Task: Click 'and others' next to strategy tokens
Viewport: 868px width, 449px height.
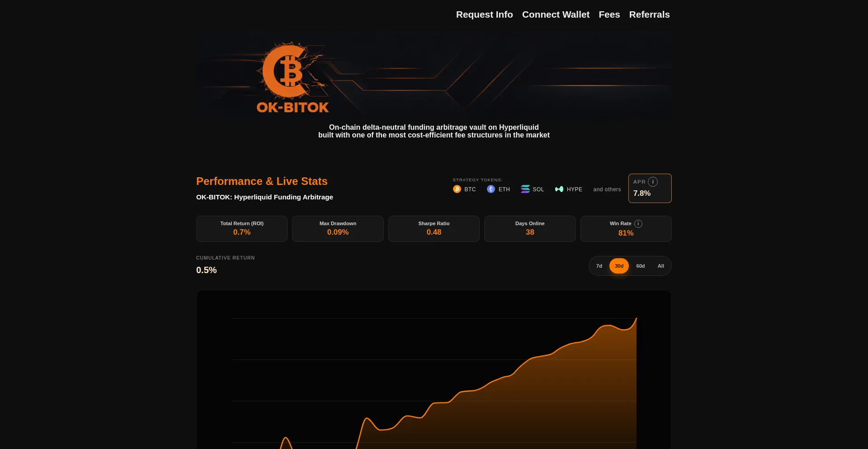Action: pyautogui.click(x=607, y=189)
